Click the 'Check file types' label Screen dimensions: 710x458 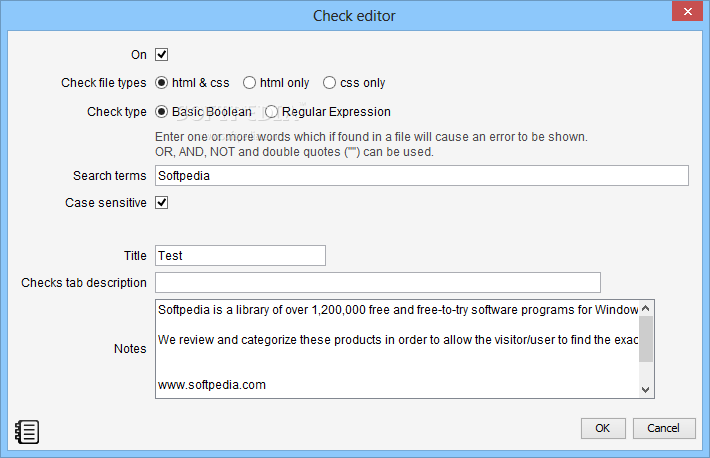click(104, 83)
